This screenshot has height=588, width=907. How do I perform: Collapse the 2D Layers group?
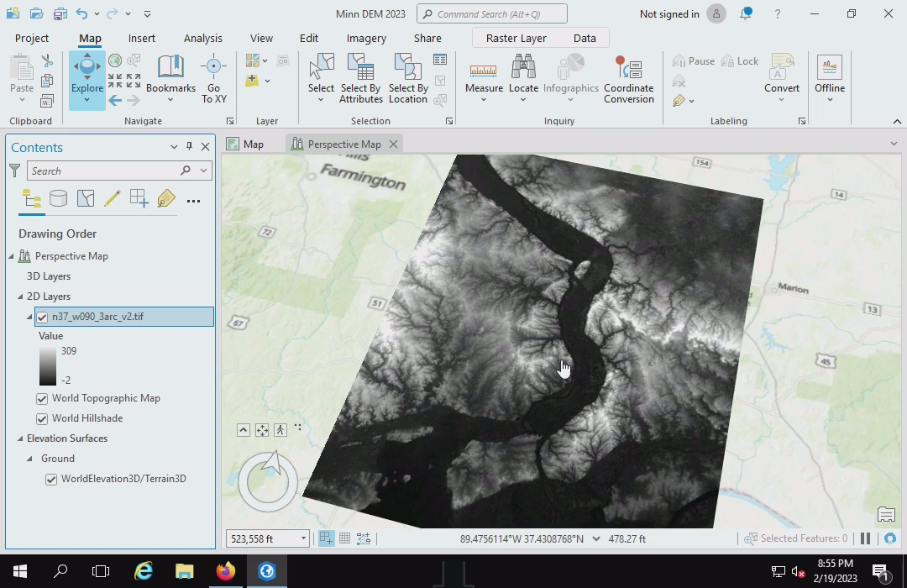coord(20,297)
